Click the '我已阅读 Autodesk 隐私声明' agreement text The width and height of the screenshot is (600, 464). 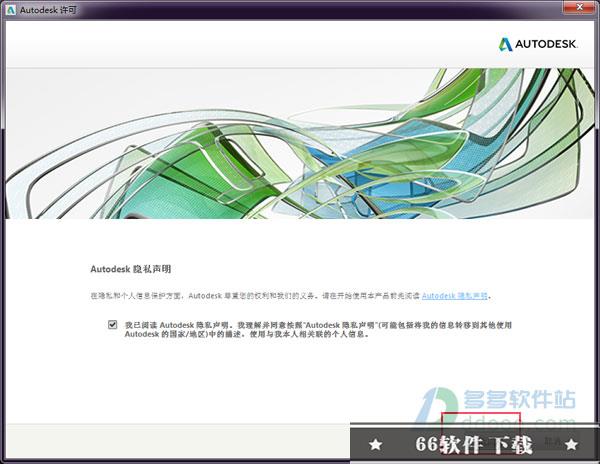point(318,329)
